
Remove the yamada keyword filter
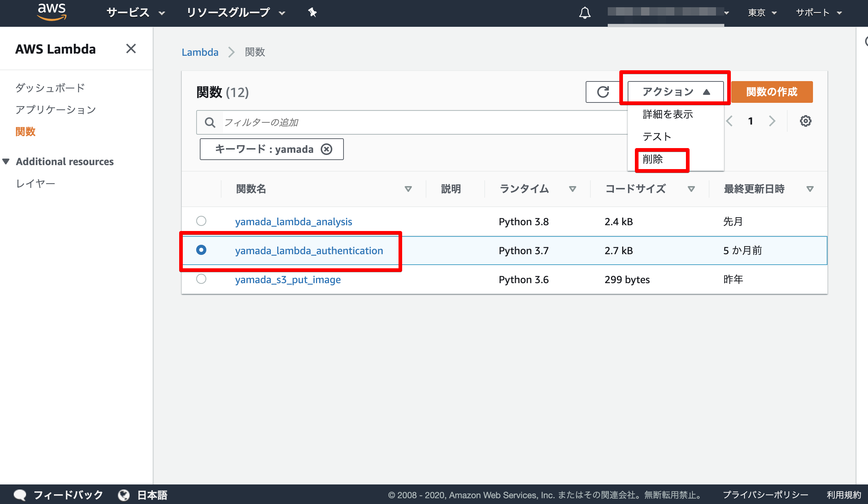pos(326,149)
